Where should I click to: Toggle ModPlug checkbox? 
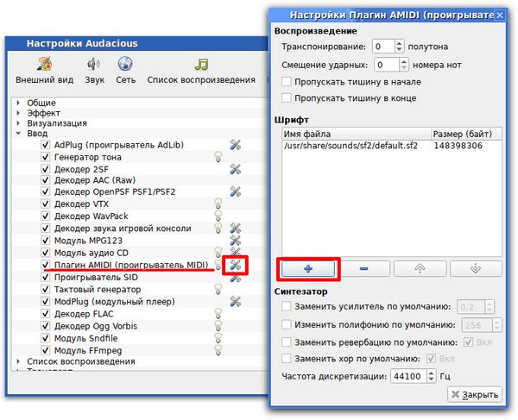(x=45, y=302)
